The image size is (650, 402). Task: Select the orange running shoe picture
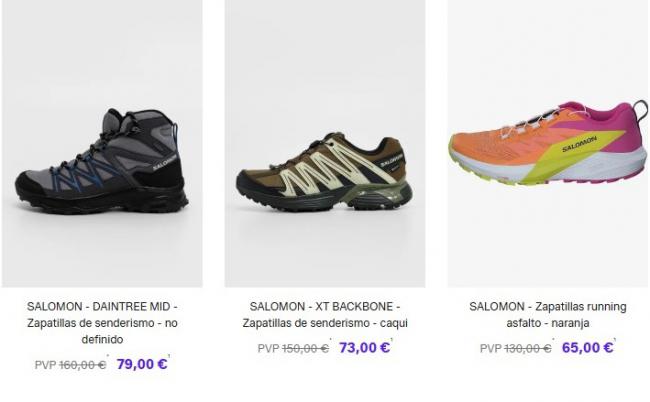click(548, 143)
